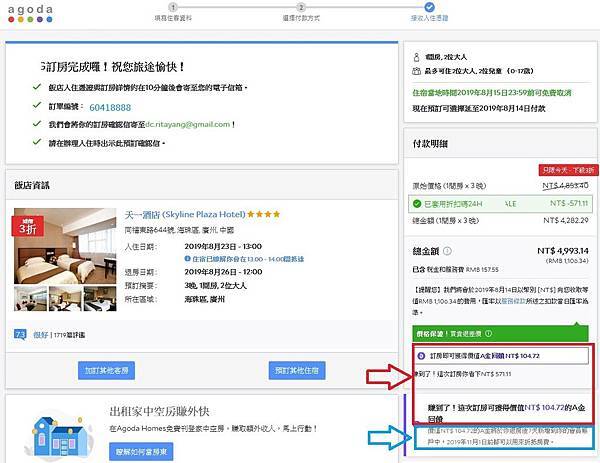Open first small hotel thumbnail

pos(31,298)
